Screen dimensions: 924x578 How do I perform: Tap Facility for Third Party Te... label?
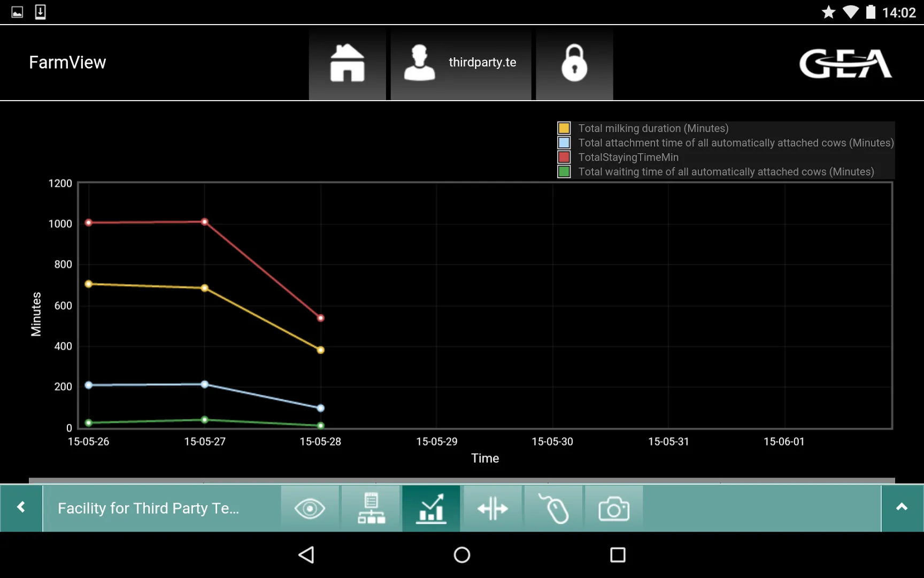(148, 508)
